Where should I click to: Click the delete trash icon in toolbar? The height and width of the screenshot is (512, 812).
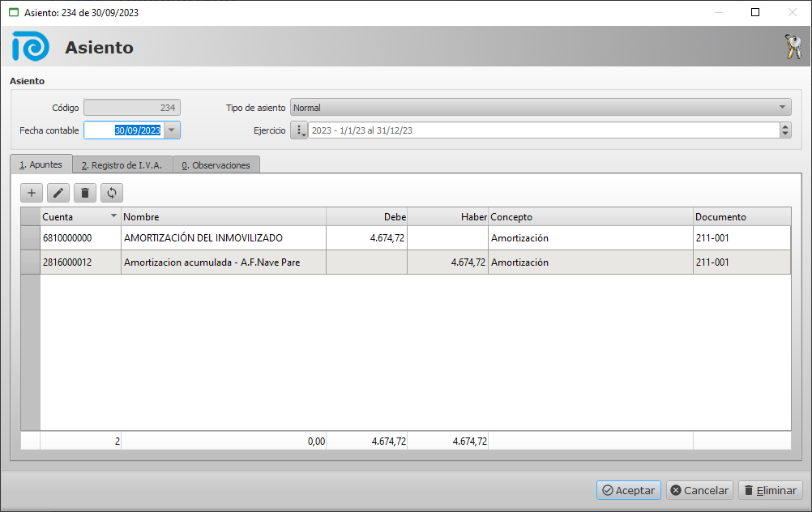coord(85,193)
